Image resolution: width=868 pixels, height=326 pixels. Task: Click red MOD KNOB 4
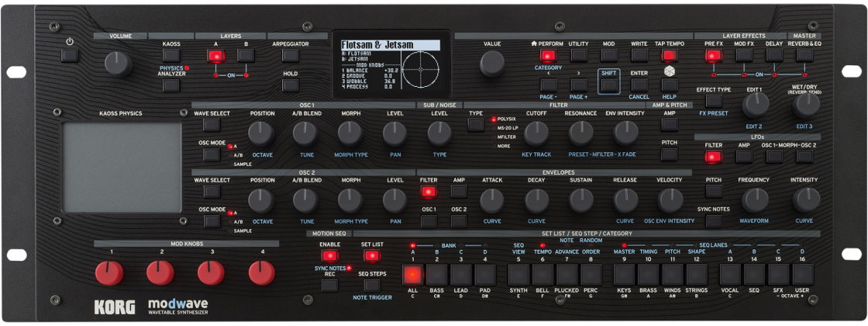tap(262, 272)
